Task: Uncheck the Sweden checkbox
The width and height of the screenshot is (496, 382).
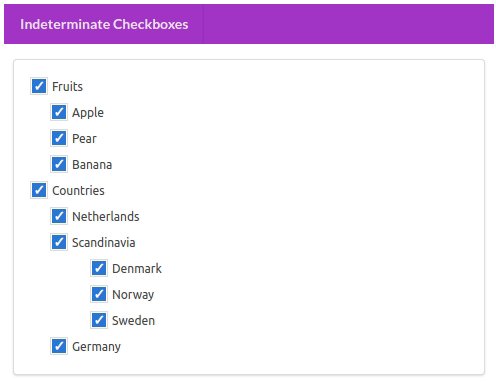Action: tap(99, 320)
